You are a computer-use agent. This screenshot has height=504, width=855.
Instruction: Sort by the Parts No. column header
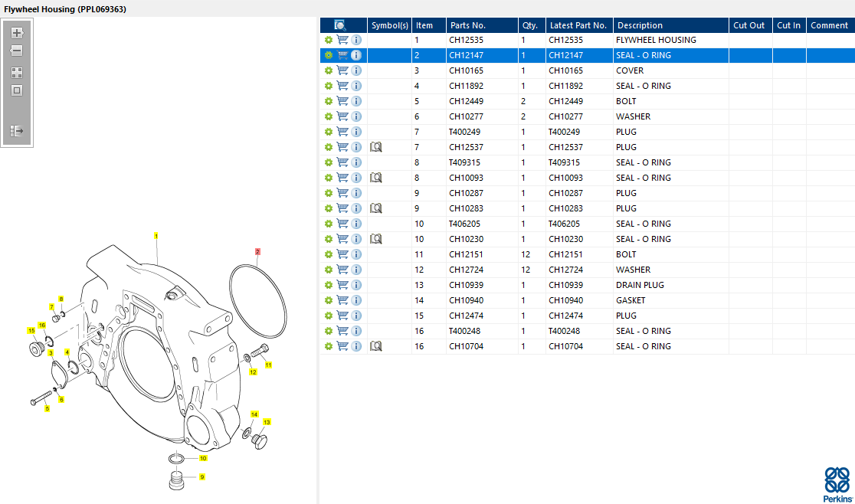[x=482, y=25]
